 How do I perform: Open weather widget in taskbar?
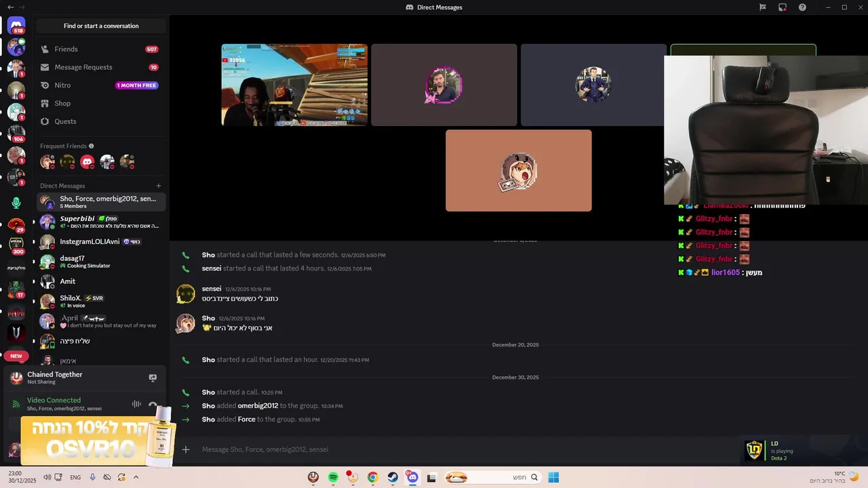[836, 477]
